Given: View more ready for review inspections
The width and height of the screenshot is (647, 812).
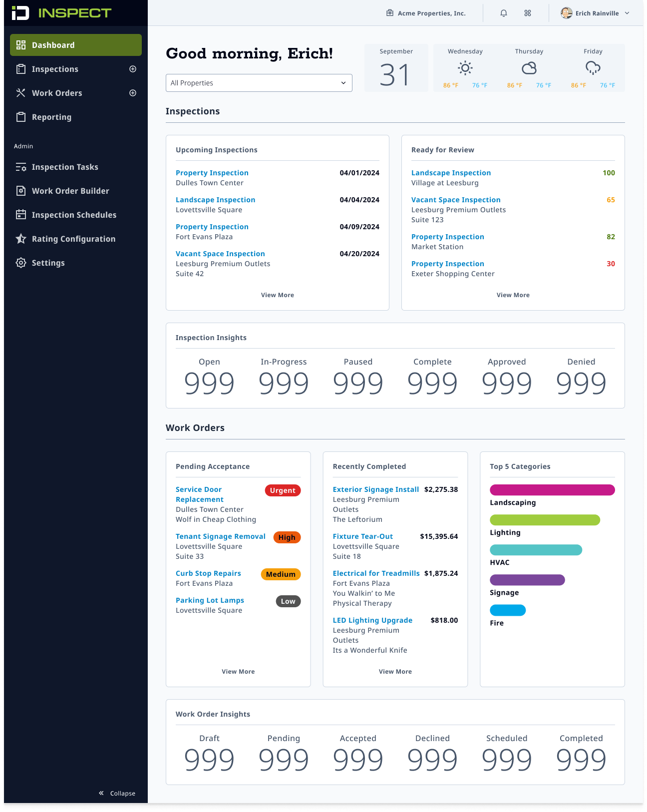Looking at the screenshot, I should pos(513,295).
